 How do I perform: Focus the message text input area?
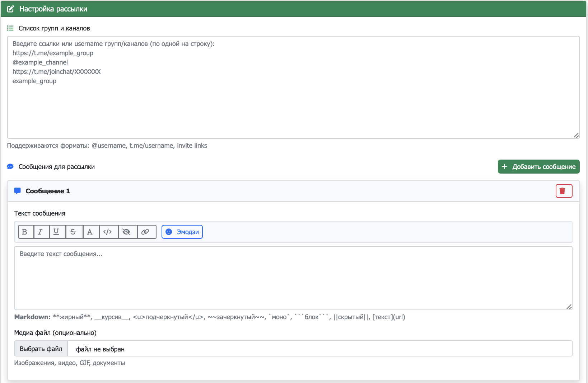293,280
